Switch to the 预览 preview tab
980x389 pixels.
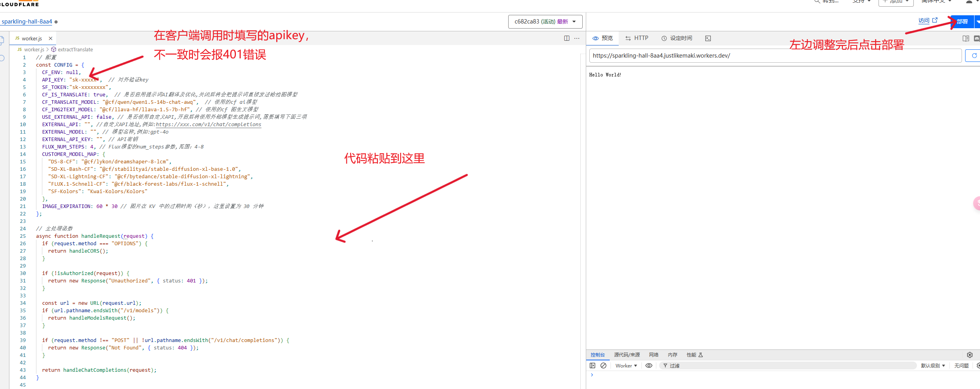click(603, 38)
